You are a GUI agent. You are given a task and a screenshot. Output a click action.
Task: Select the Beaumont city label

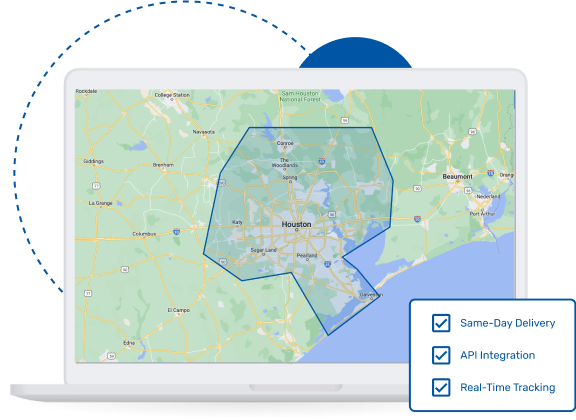coord(457,177)
